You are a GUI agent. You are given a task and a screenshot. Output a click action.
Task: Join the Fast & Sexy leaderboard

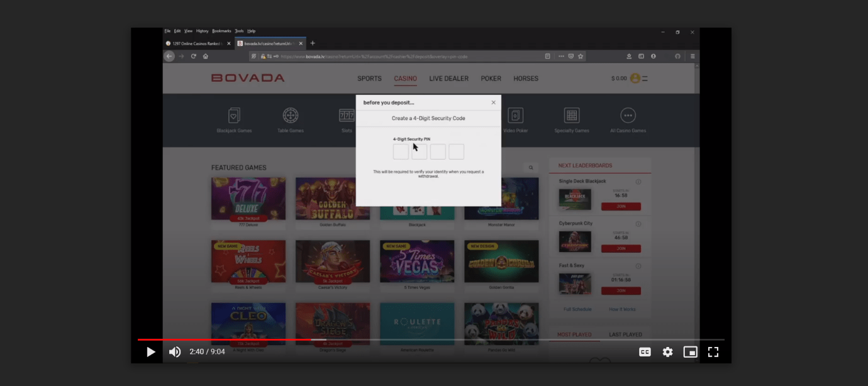click(x=621, y=291)
